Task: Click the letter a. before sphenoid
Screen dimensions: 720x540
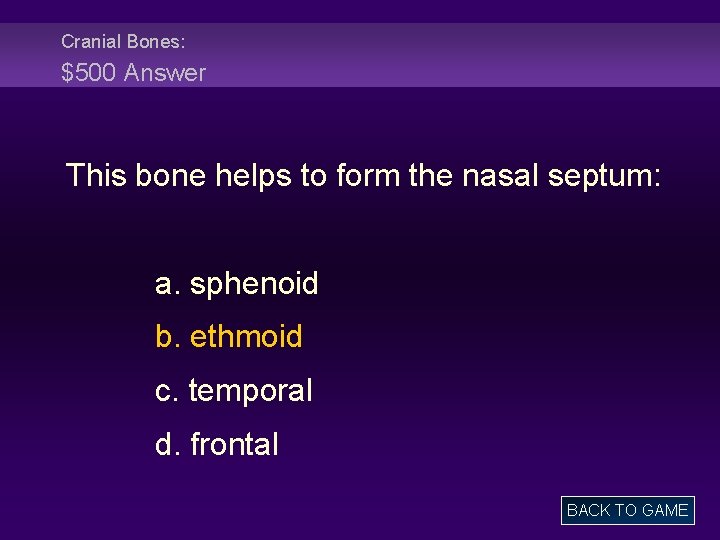Action: 167,285
